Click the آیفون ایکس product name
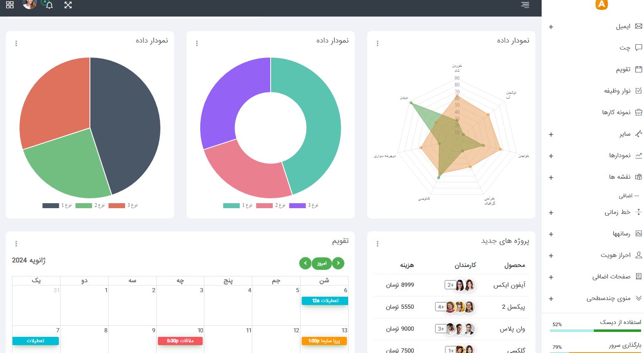The image size is (644, 353). 509,285
